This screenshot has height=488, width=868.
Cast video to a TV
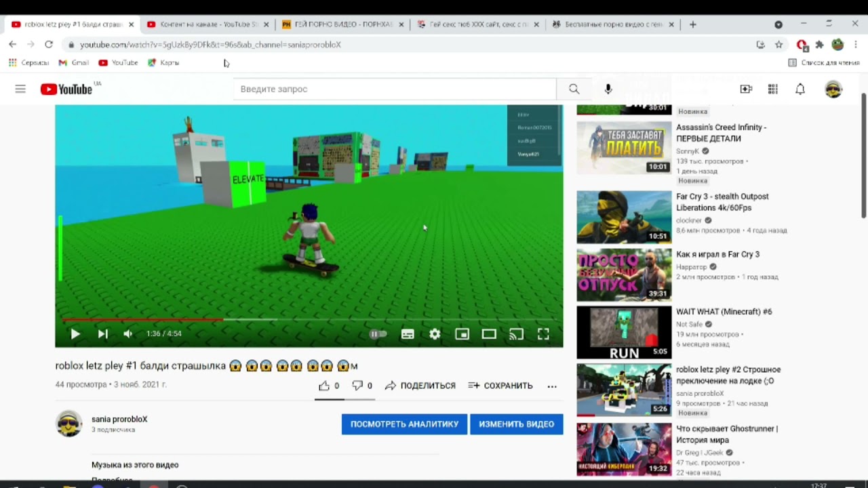pyautogui.click(x=516, y=333)
